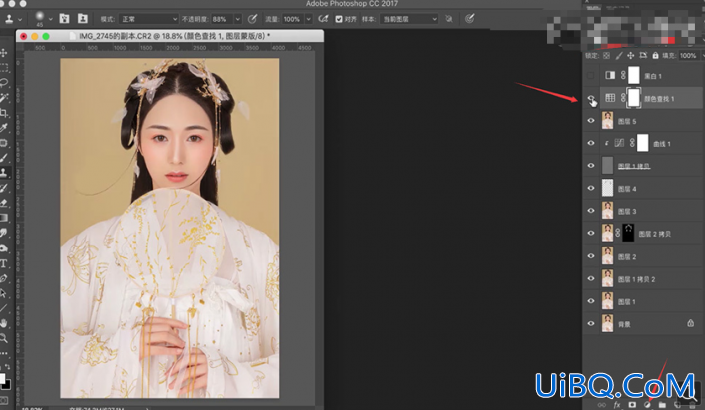Viewport: 705px width, 410px height.
Task: Click lock transparent pixels icon
Action: [x=607, y=56]
